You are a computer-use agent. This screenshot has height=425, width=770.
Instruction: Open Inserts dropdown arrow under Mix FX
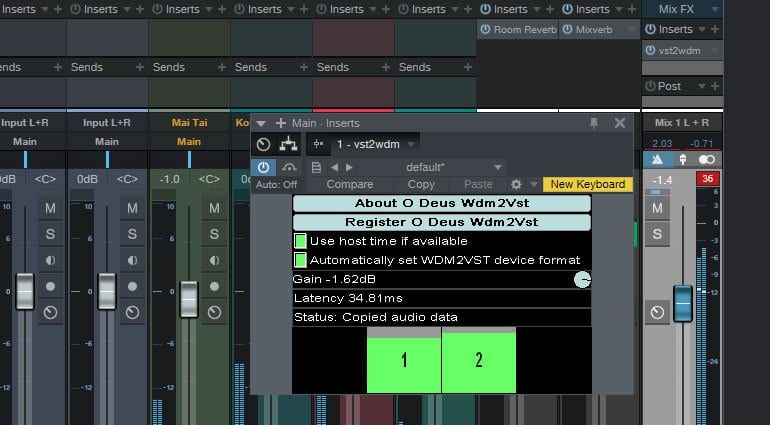(x=702, y=29)
